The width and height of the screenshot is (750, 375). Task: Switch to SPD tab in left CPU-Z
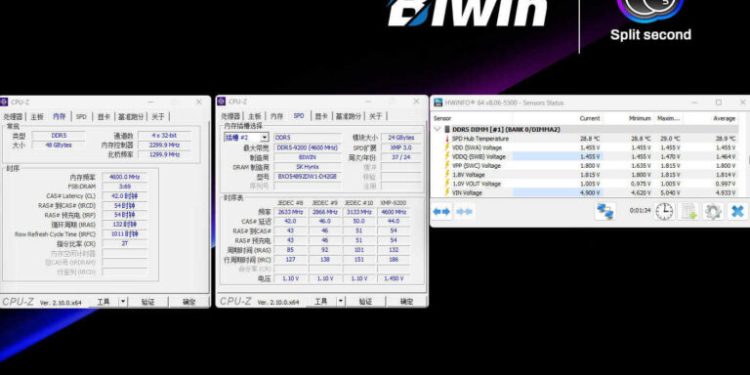tap(81, 116)
